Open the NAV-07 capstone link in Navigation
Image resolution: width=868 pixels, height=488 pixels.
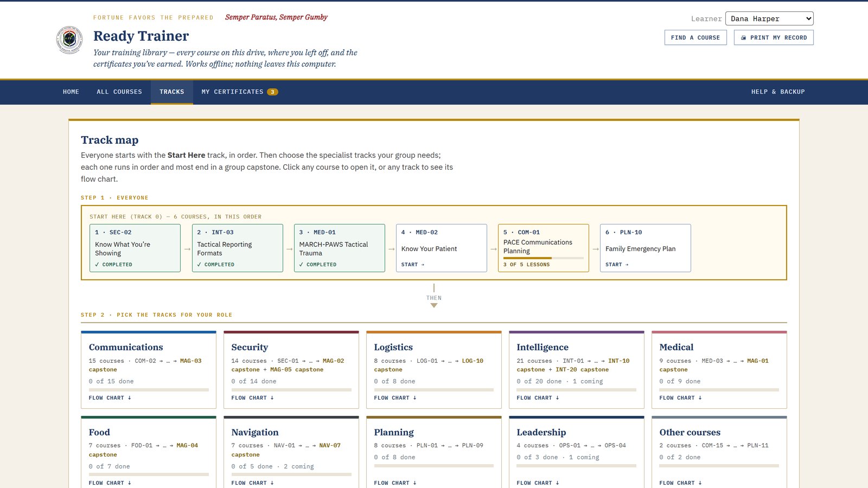tap(330, 446)
